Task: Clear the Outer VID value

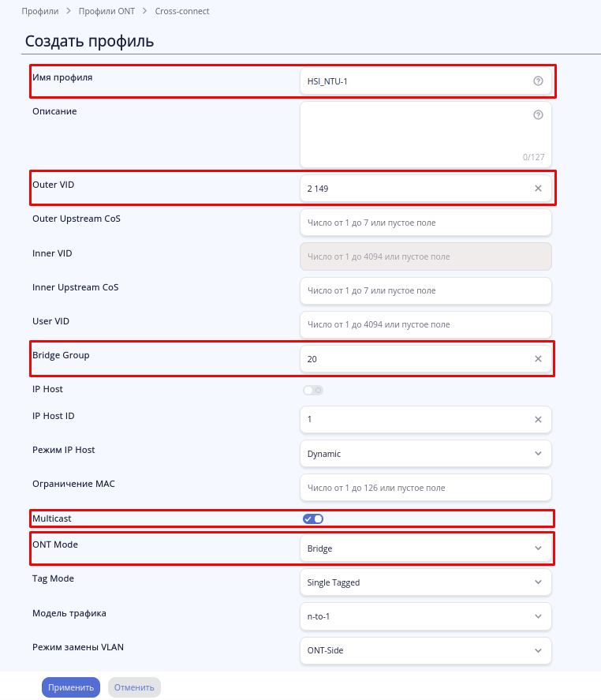Action: pos(538,189)
